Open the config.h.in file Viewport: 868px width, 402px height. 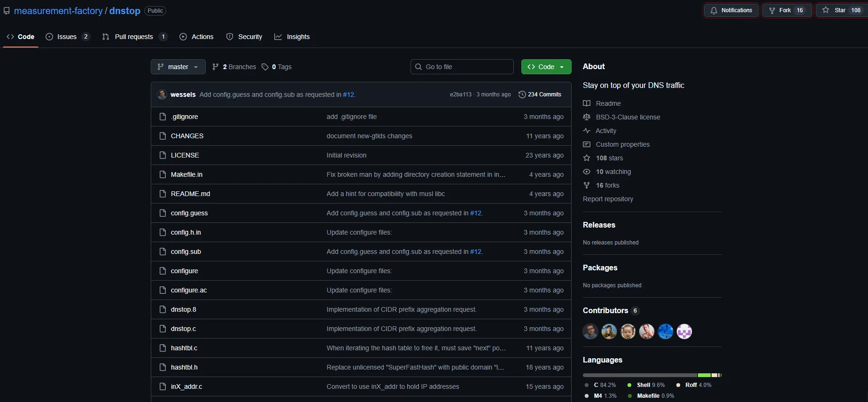(x=186, y=232)
